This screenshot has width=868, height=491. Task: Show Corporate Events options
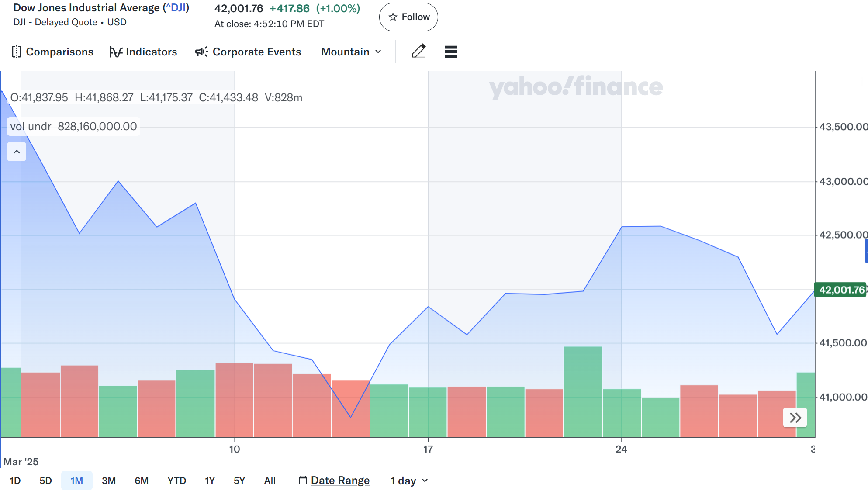[248, 52]
